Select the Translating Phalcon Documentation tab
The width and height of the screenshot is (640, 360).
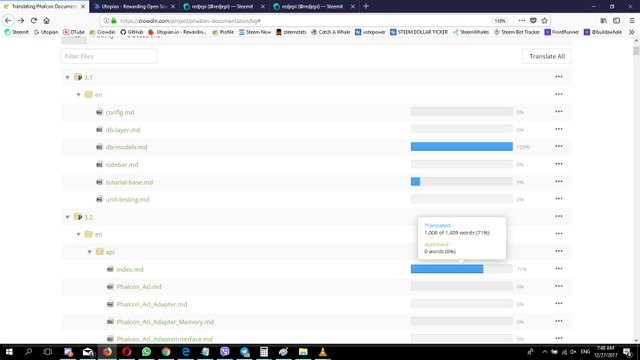click(x=44, y=7)
